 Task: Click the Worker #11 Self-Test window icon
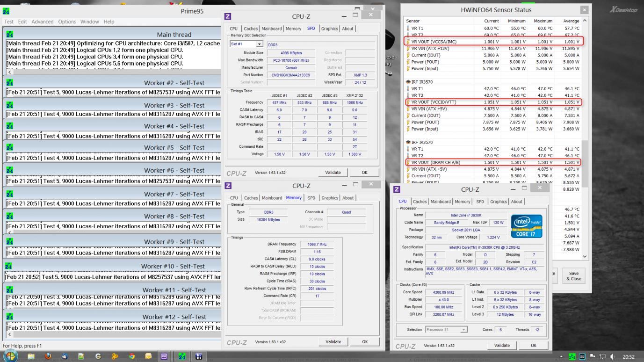pyautogui.click(x=10, y=290)
